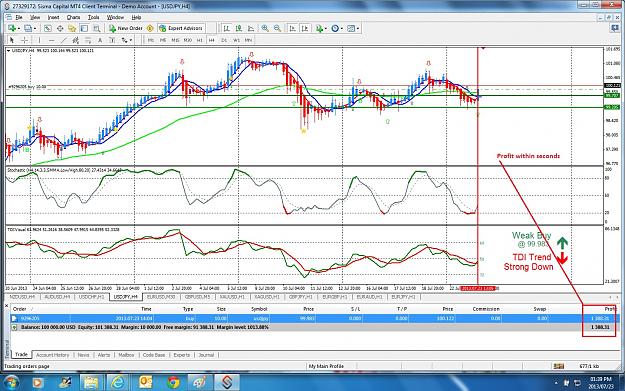Select the Text 'A' drawing tool
This screenshot has height=391, width=625.
100,40
